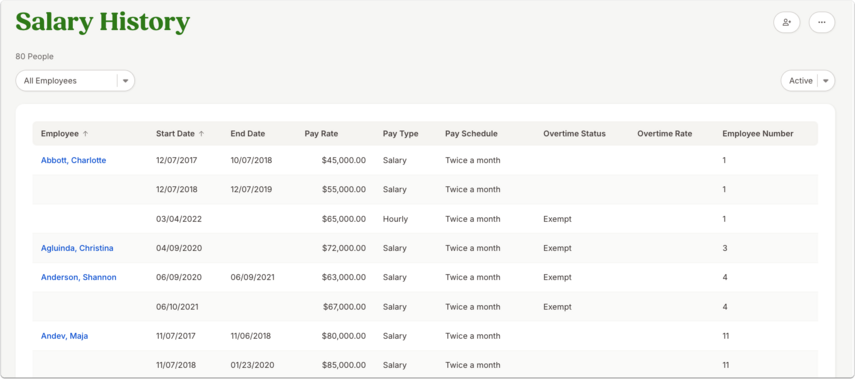This screenshot has width=855, height=379.
Task: Click the add person icon button
Action: pos(786,22)
